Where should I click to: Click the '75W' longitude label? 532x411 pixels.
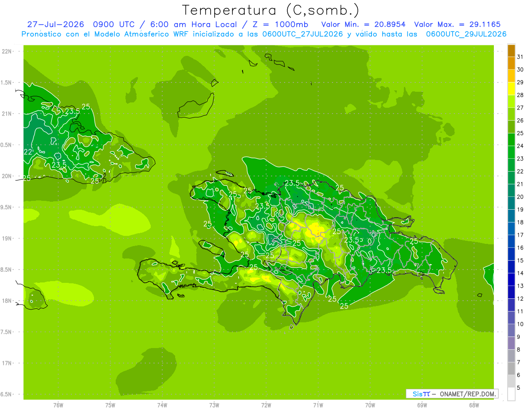pos(110,405)
